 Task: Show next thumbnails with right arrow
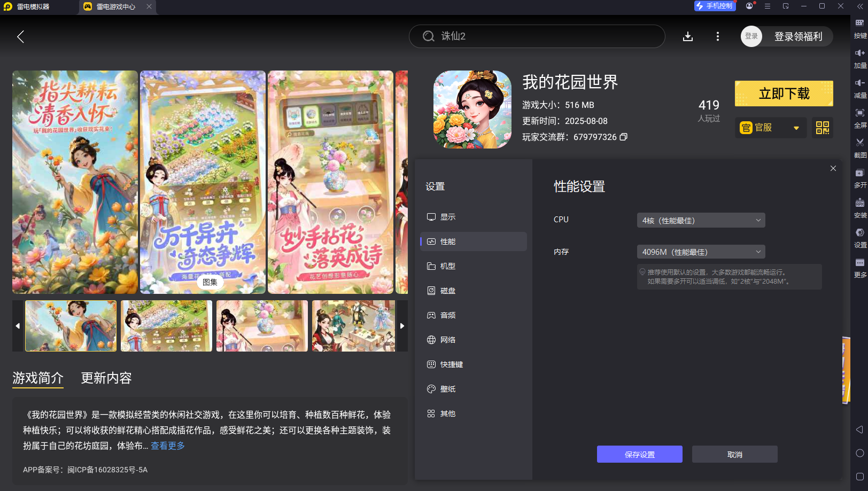click(402, 325)
